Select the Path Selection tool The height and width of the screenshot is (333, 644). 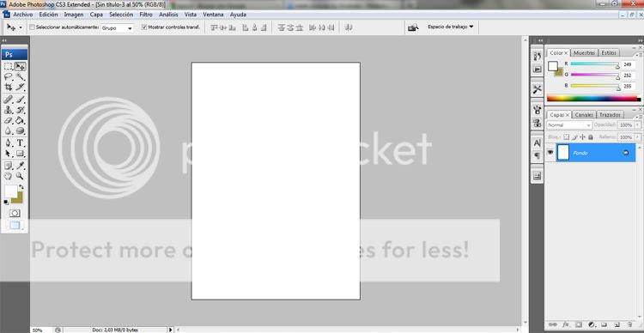[9, 154]
